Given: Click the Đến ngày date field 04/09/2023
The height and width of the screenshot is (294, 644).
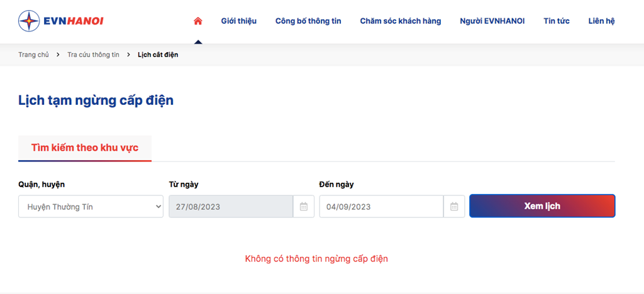Looking at the screenshot, I should (382, 206).
